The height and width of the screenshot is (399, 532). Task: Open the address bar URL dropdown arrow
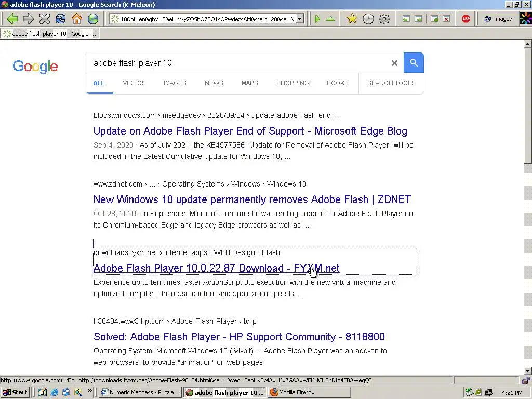(x=300, y=19)
